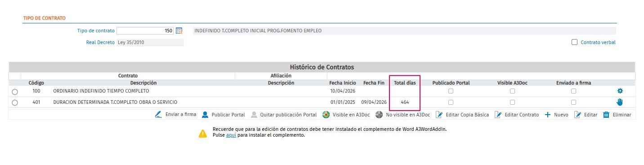Click the Histórico de Contratos title
This screenshot has height=165, width=644.
tap(322, 67)
